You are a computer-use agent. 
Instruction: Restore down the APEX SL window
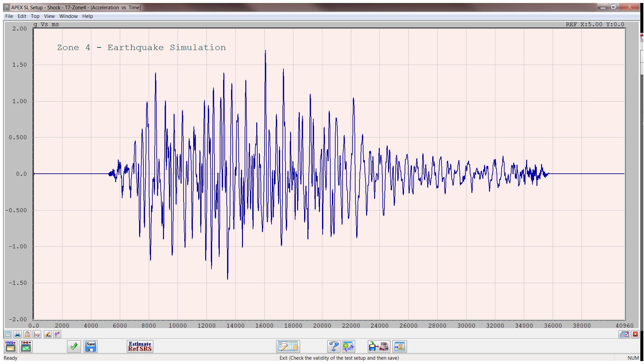(x=614, y=7)
